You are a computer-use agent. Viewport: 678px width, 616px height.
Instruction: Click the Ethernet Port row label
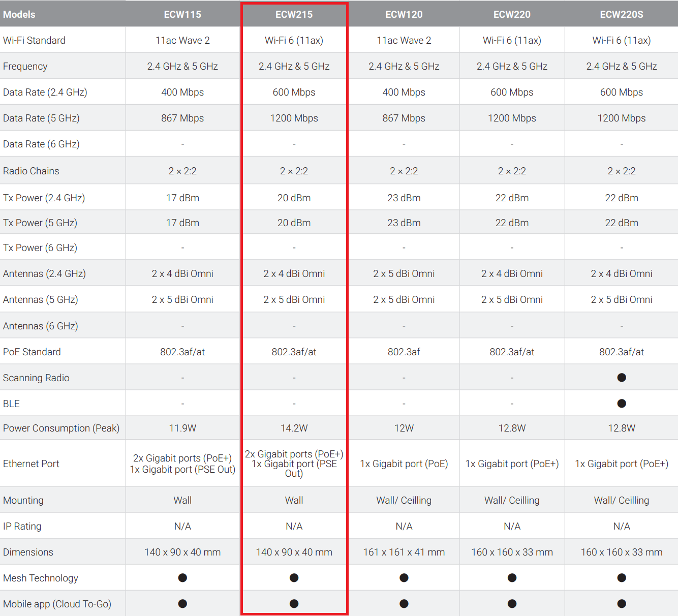pos(31,464)
